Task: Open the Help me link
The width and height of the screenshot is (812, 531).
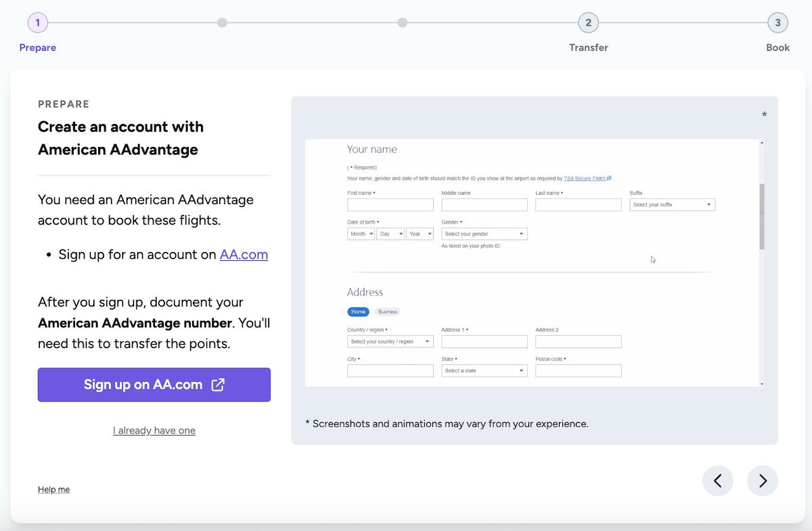Action: click(53, 490)
